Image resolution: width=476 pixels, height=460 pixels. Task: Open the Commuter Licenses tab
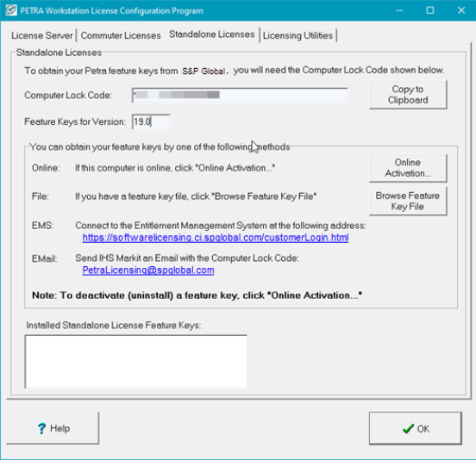[121, 35]
